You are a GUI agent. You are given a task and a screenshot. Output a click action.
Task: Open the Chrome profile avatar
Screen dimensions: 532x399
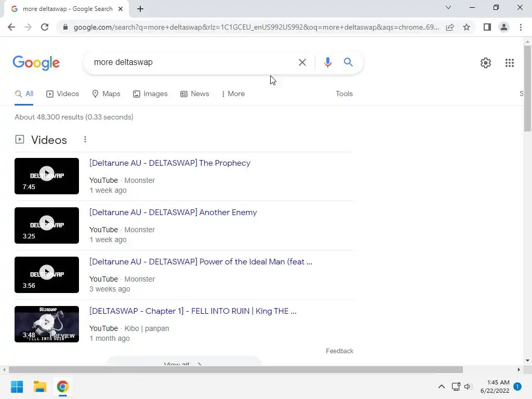click(504, 27)
